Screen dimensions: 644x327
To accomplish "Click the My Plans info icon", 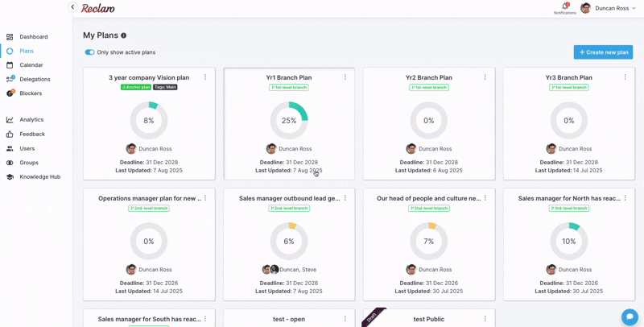I will 123,35.
